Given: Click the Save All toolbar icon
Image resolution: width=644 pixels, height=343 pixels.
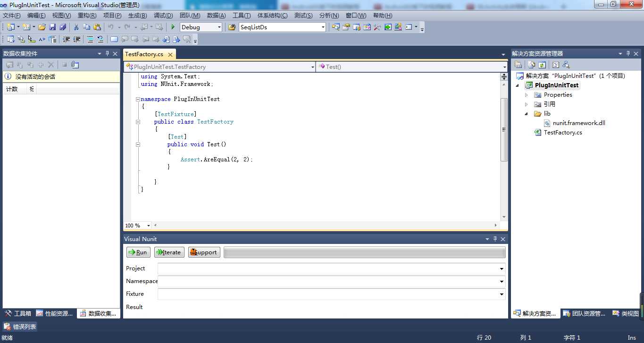Looking at the screenshot, I should click(x=63, y=27).
